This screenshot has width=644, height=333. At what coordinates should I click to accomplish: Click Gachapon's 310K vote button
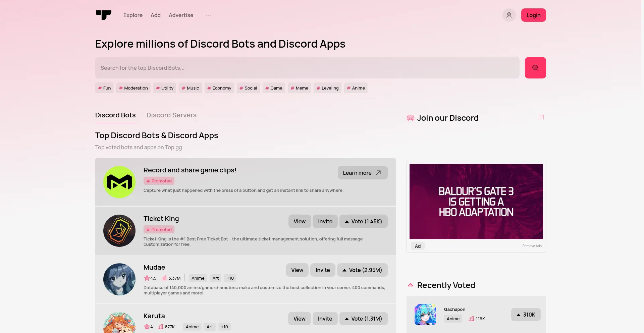pyautogui.click(x=526, y=315)
